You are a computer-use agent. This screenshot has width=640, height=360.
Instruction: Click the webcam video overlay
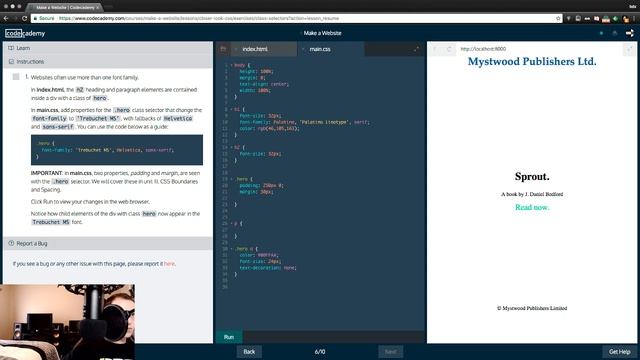tap(67, 322)
